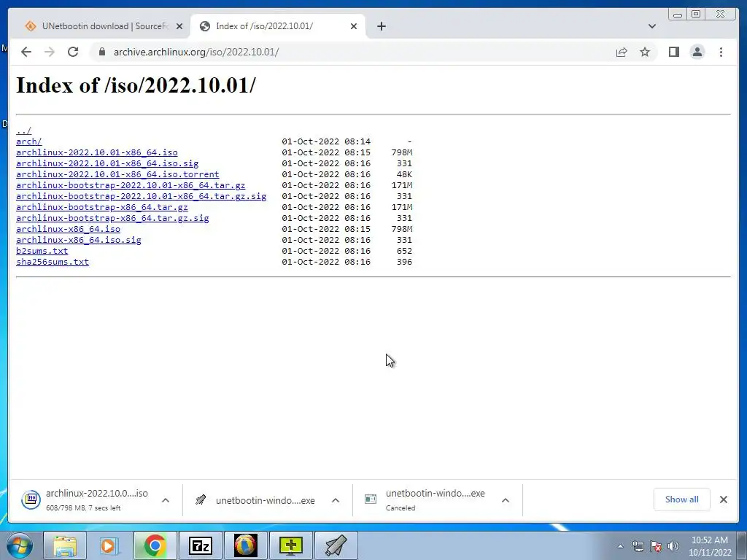The width and height of the screenshot is (747, 560).
Task: Click the 396 size of sha256sums.txt
Action: tap(404, 262)
